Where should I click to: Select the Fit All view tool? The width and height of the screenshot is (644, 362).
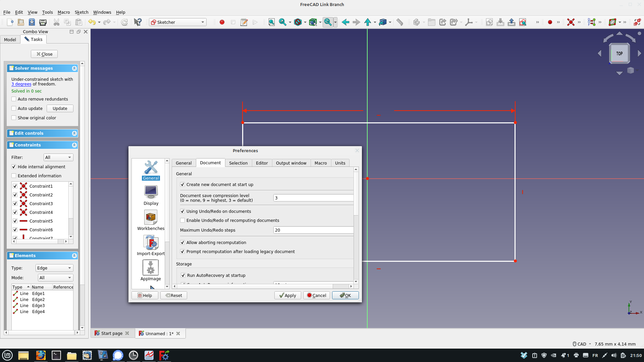[272, 22]
